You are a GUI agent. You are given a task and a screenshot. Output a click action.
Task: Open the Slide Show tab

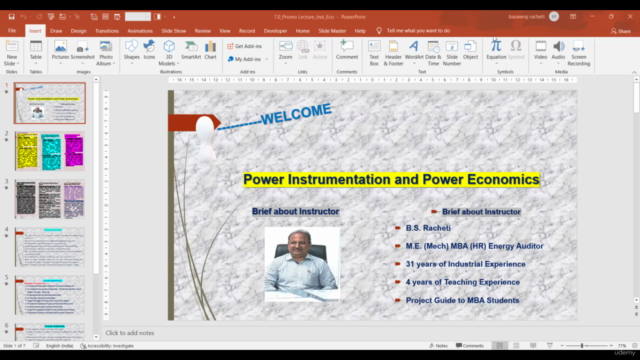(x=173, y=31)
